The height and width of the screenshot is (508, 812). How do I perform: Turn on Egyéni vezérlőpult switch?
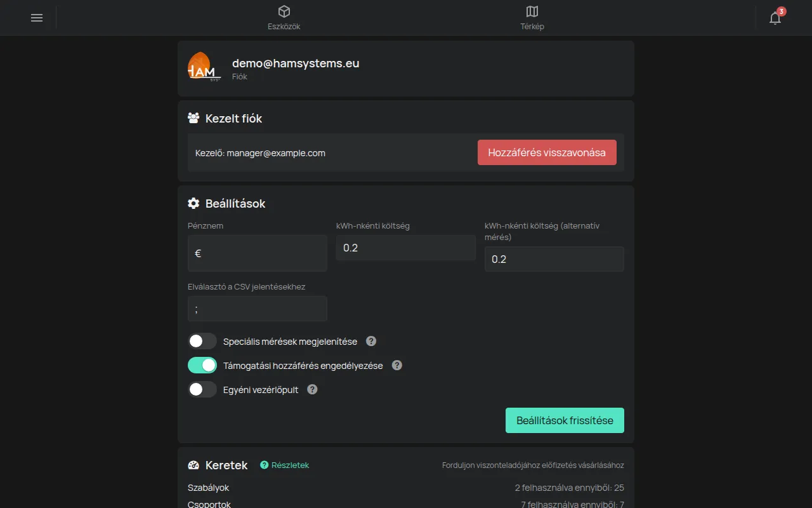click(202, 389)
